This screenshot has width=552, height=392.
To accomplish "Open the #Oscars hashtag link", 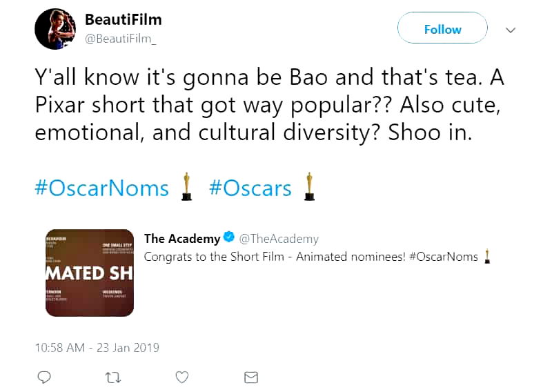I will (250, 188).
